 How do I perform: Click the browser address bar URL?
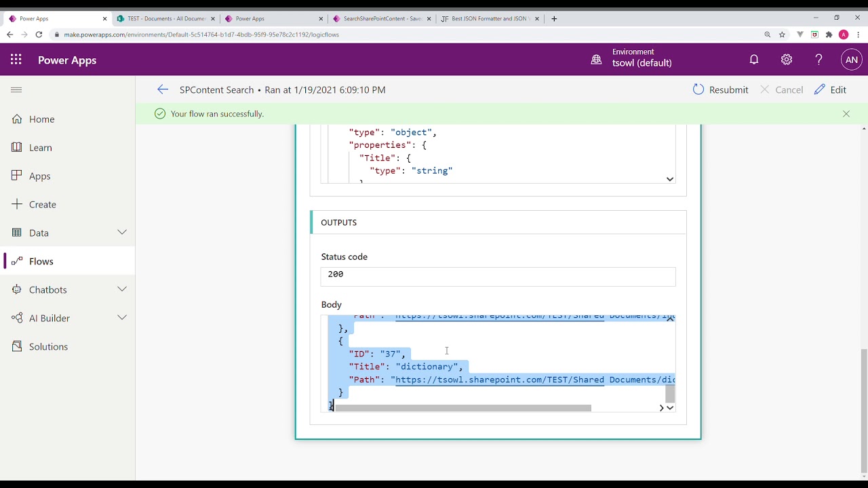point(201,35)
